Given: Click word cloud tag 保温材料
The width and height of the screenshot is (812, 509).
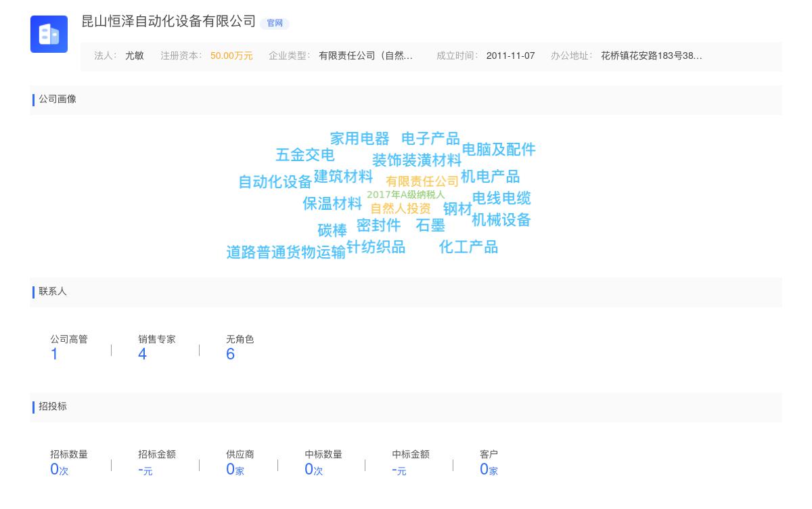Looking at the screenshot, I should pyautogui.click(x=332, y=204).
